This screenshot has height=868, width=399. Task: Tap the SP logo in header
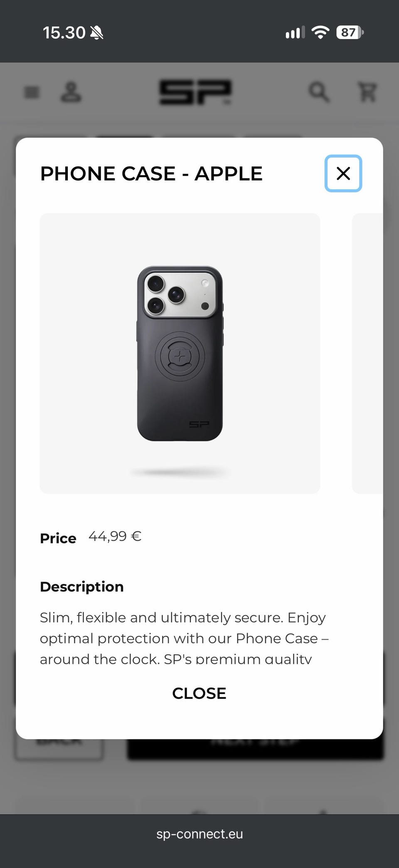(x=195, y=92)
